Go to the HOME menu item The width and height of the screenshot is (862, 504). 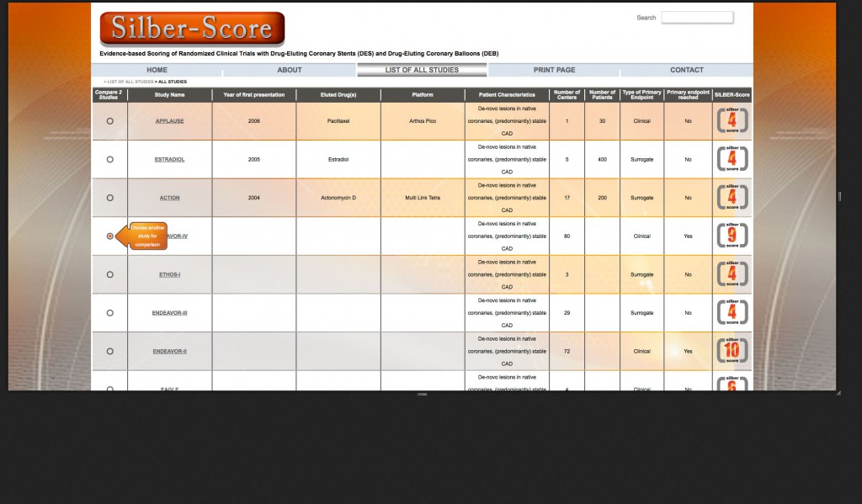(157, 70)
